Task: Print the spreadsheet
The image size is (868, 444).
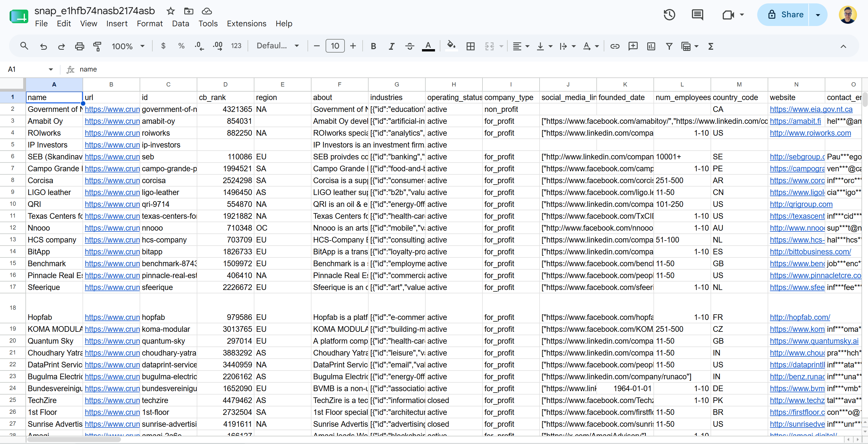Action: (79, 46)
